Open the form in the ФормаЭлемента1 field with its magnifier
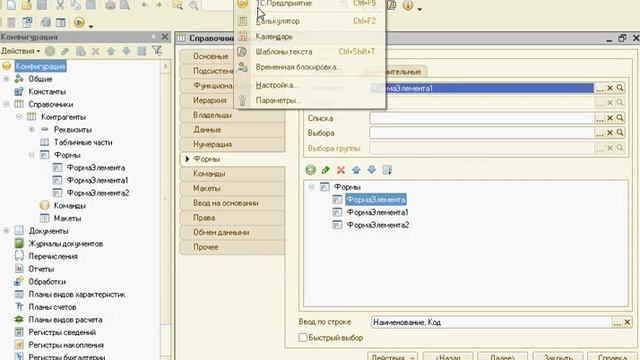This screenshot has width=640, height=360. 620,88
